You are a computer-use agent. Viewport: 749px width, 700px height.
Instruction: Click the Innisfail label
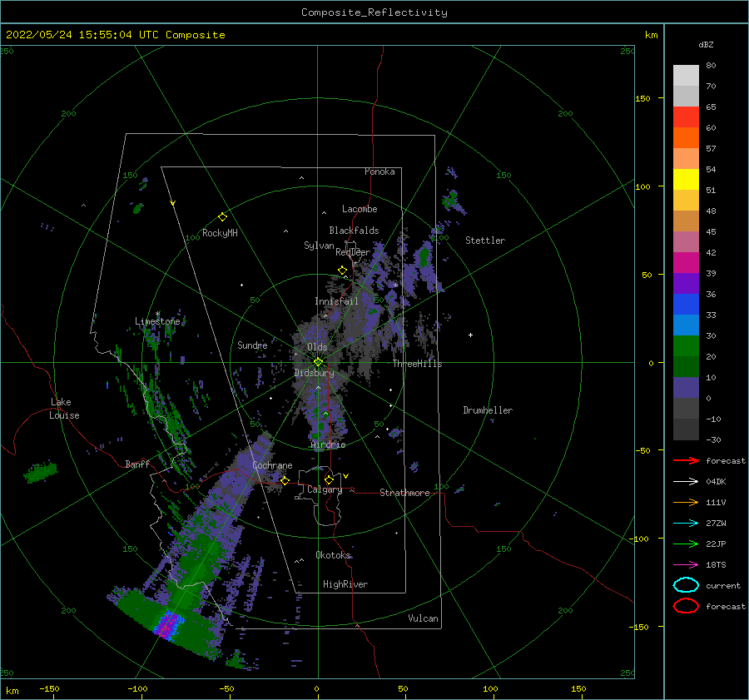click(x=336, y=301)
